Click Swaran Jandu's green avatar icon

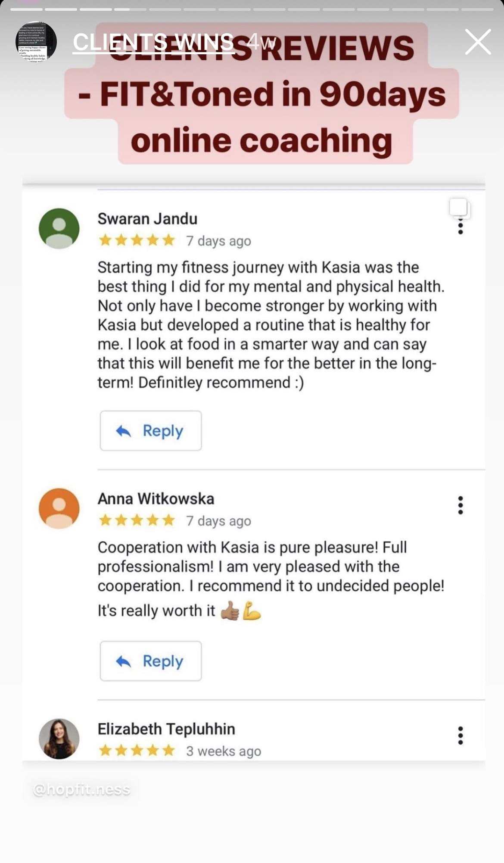[x=59, y=228]
